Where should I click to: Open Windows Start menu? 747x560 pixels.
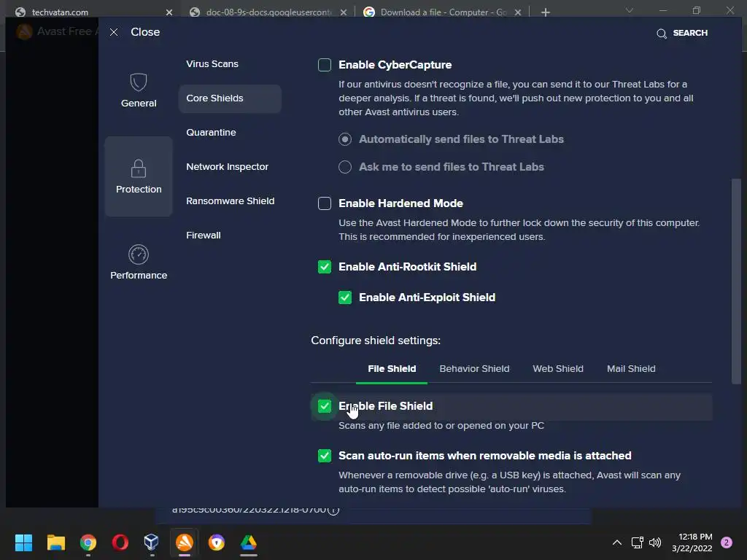click(23, 542)
